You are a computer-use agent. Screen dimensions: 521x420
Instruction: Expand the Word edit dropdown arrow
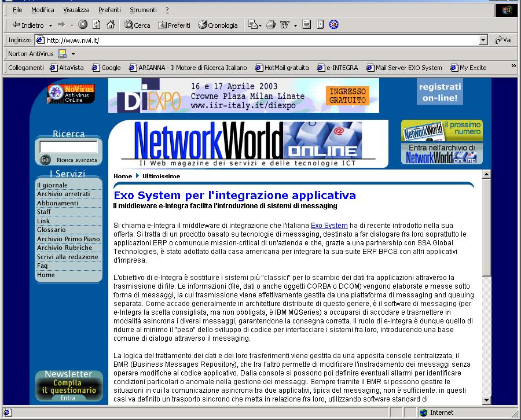click(x=295, y=25)
